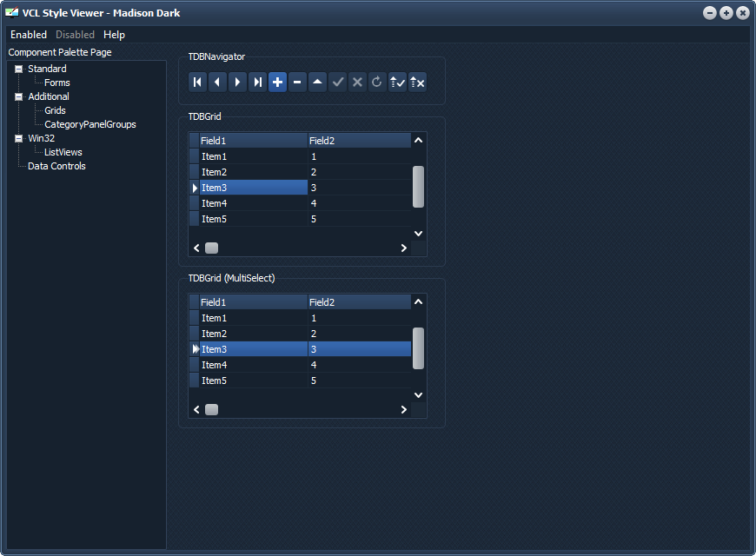
Task: Open the Enabled menu
Action: tap(29, 35)
